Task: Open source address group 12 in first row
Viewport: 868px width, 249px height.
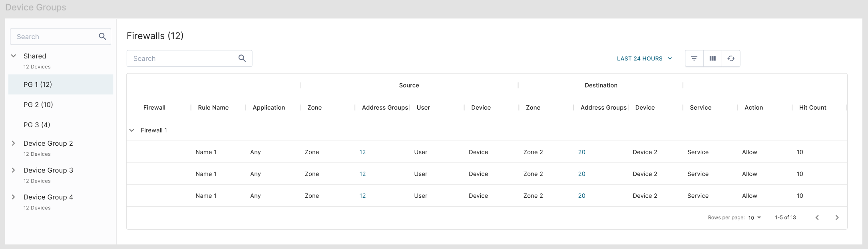Action: 362,152
